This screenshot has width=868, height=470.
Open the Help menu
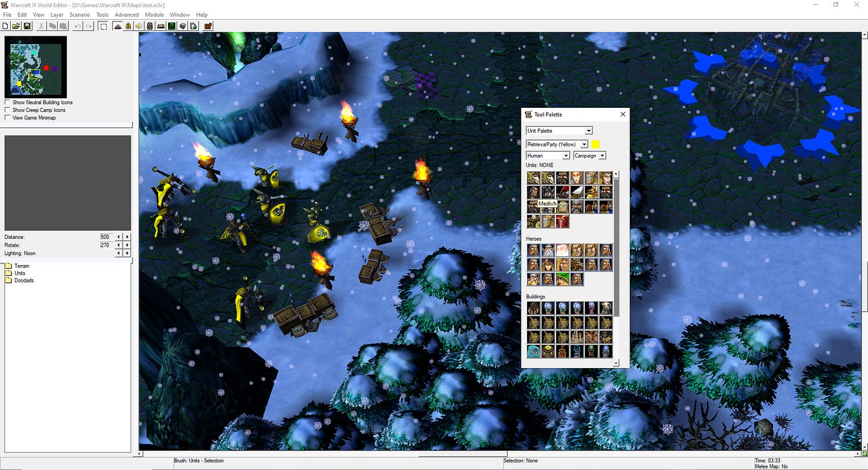(202, 15)
